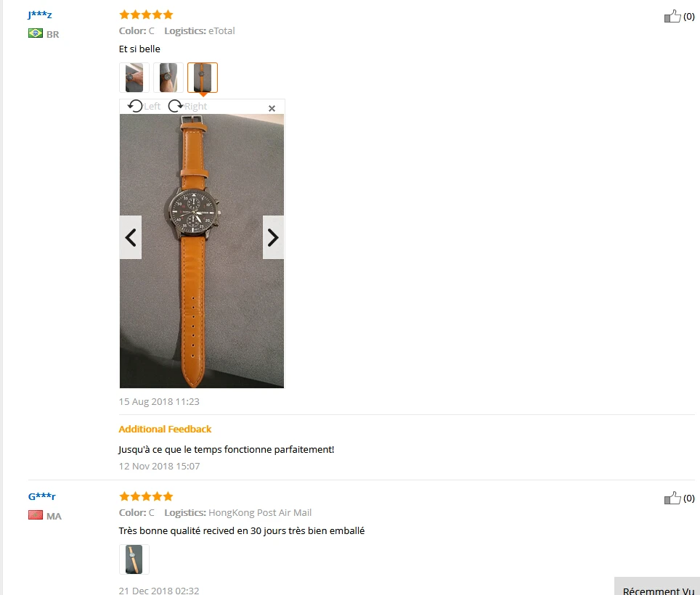Click the enlarged orange watch image
The image size is (700, 595).
[202, 251]
